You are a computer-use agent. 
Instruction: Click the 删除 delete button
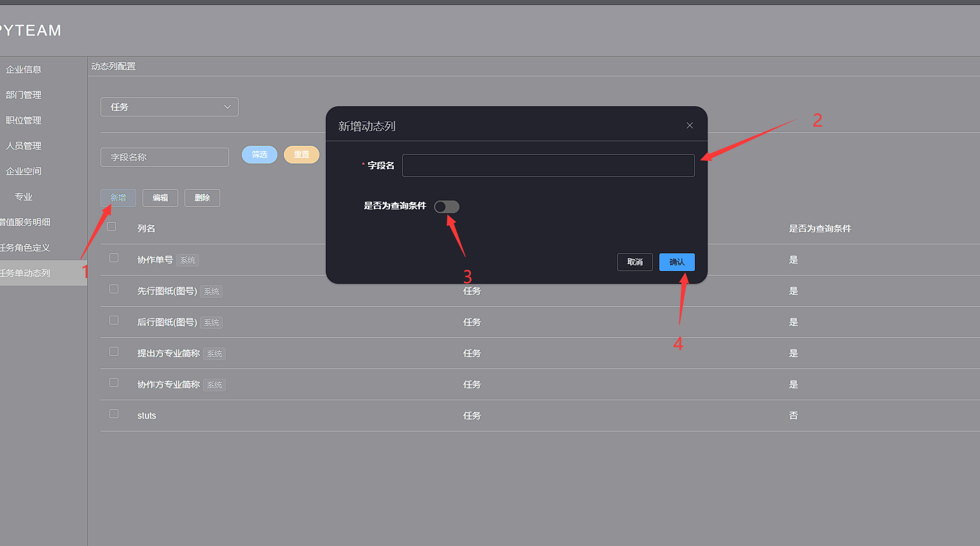coord(202,198)
